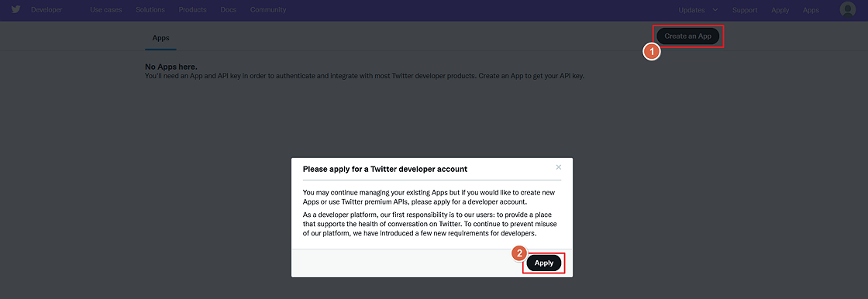Select the Apps tab
868x299 pixels.
tap(160, 38)
